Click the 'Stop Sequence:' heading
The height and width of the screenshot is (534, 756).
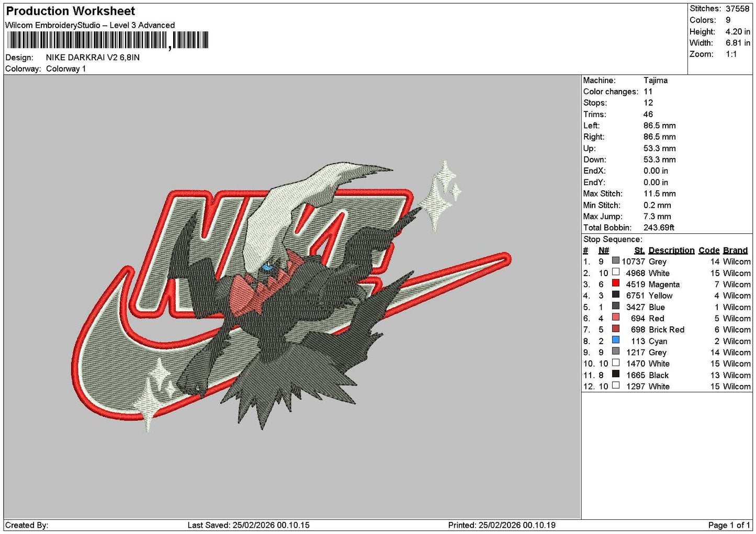coord(613,240)
